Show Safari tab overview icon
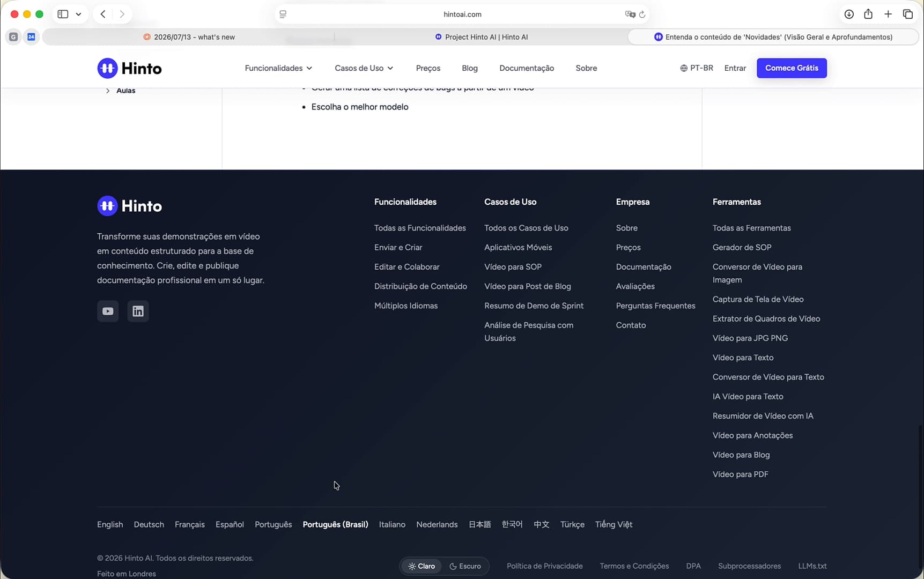924x579 pixels. 908,14
